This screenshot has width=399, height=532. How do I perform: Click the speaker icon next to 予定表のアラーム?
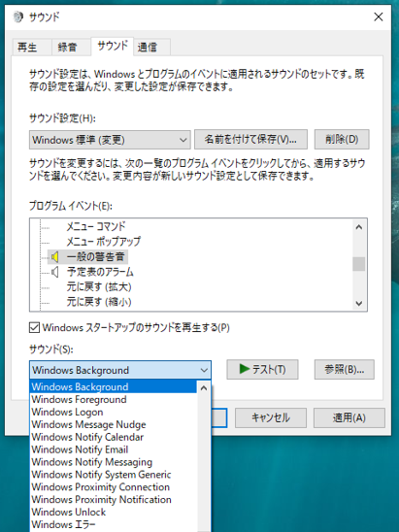click(x=55, y=272)
